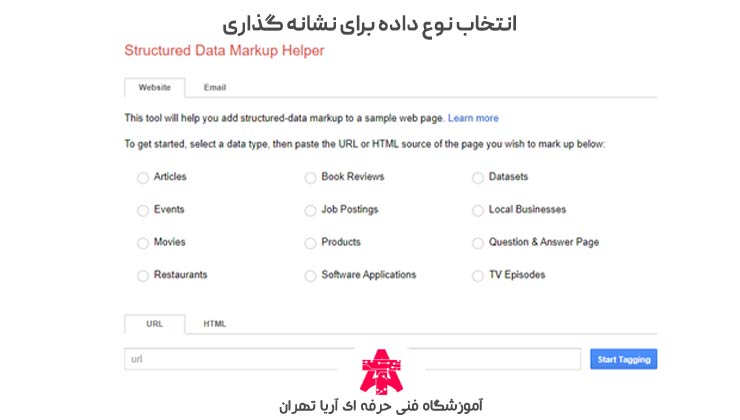Focus the url text field
The image size is (740, 420).
pos(353,359)
